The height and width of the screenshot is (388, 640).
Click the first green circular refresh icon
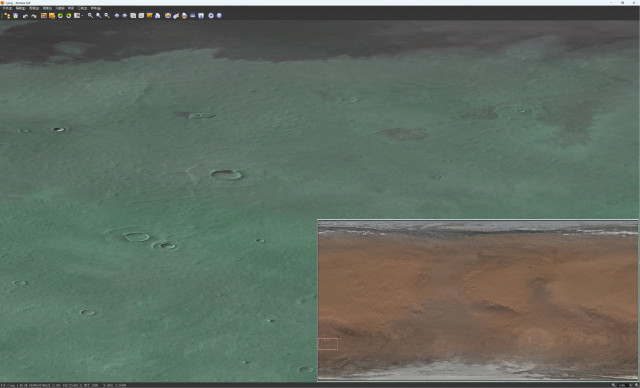[x=60, y=16]
